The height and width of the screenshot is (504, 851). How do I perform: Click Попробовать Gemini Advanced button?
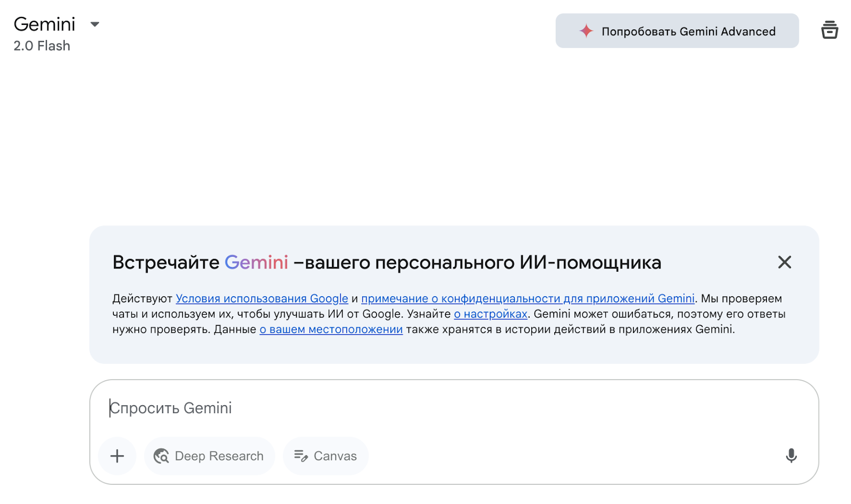click(x=677, y=31)
